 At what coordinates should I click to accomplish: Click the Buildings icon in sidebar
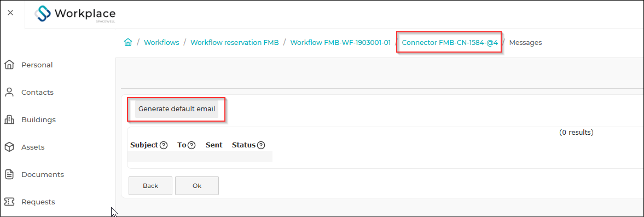tap(9, 120)
